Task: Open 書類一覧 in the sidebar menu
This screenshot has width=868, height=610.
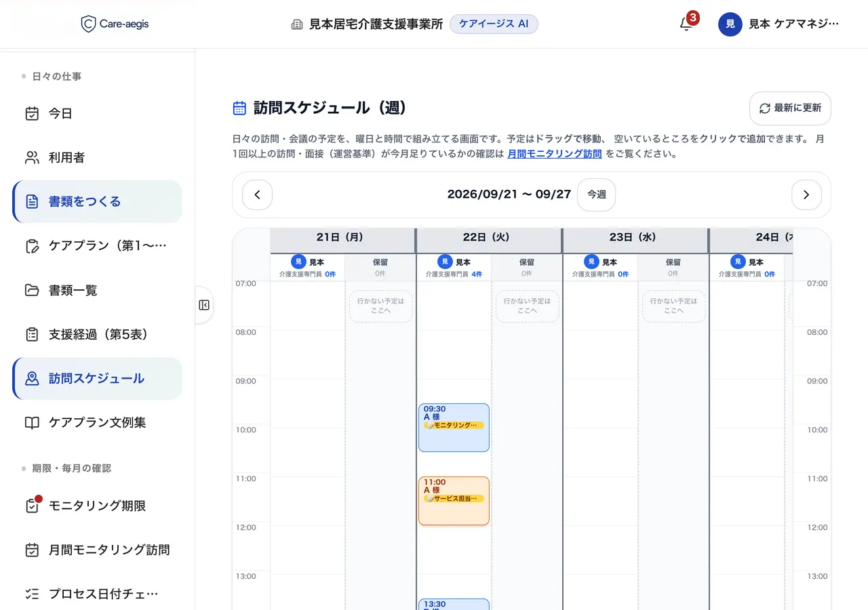Action: 98,290
